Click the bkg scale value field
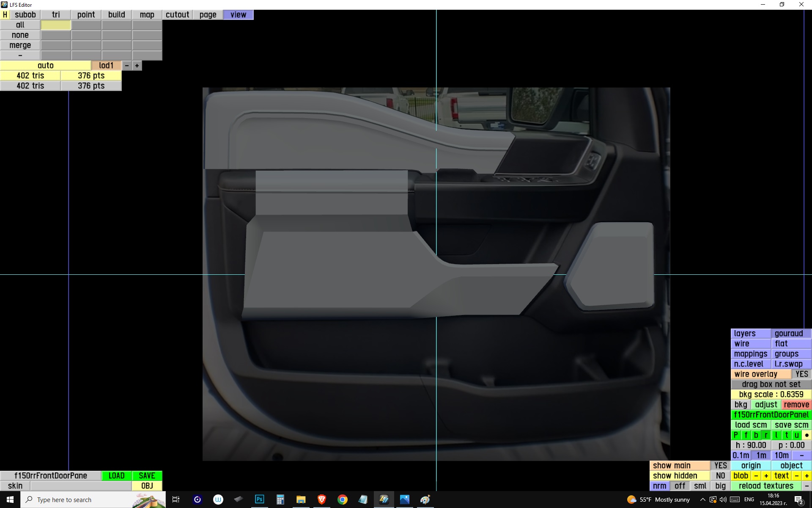Image resolution: width=812 pixels, height=508 pixels. [771, 395]
